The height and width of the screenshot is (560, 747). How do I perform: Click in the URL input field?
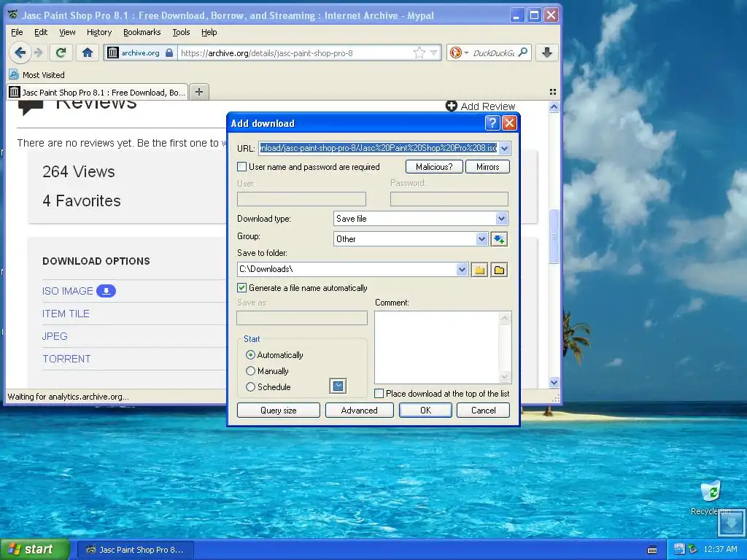[379, 148]
